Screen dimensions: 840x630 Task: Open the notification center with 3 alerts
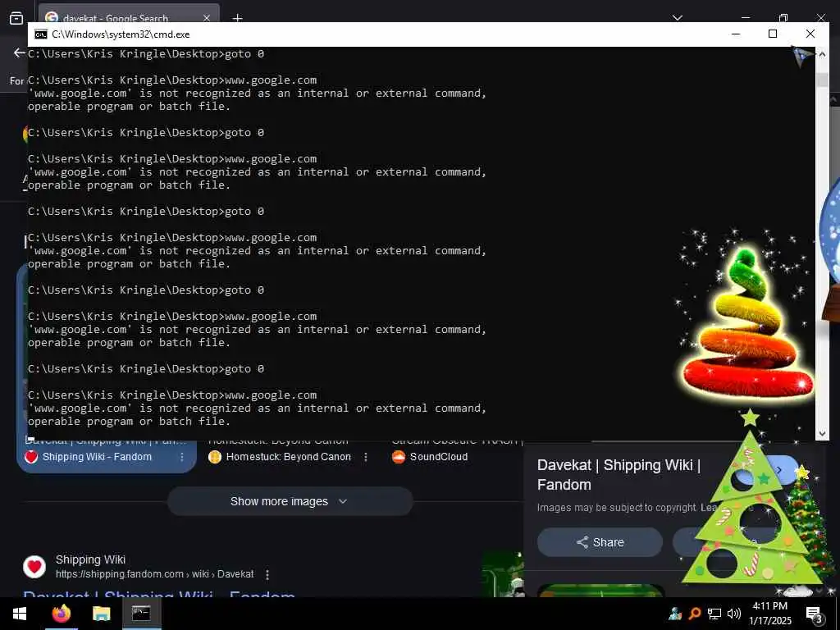814,614
